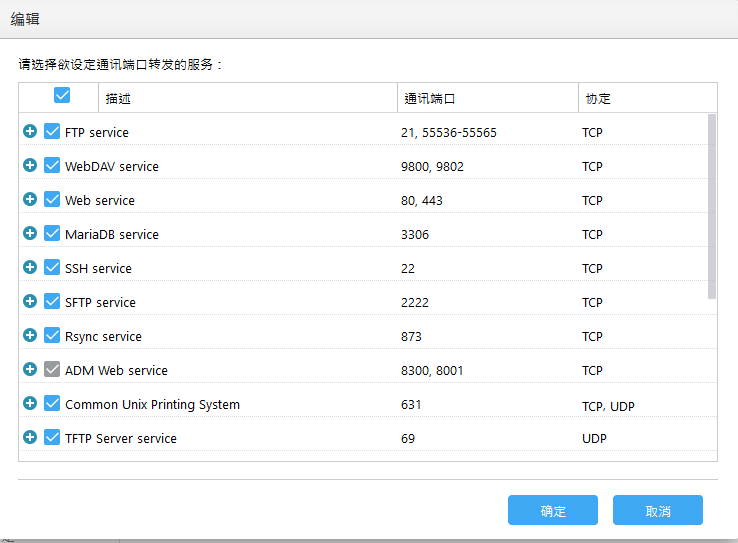
Task: Click plus icon beside Web service
Action: [x=30, y=199]
